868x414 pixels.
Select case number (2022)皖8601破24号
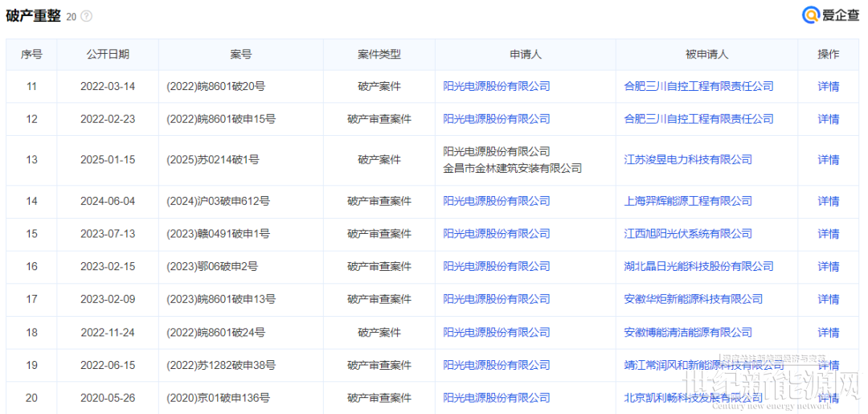(x=215, y=333)
